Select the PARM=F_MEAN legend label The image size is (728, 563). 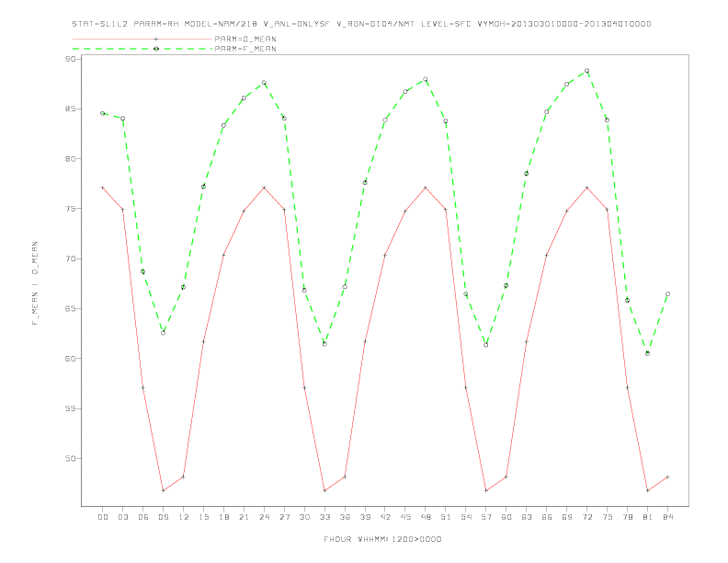point(245,49)
